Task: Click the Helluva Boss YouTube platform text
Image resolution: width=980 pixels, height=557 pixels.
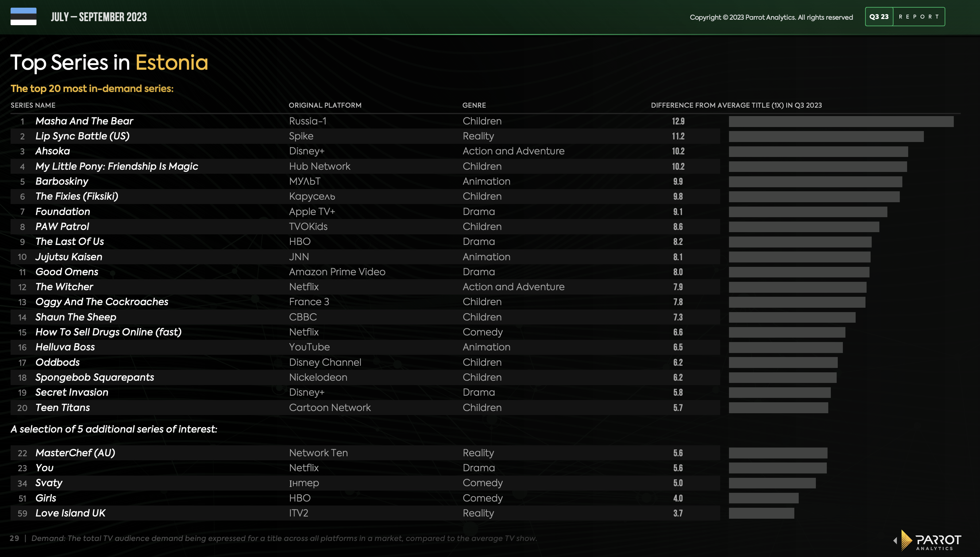Action: click(309, 347)
